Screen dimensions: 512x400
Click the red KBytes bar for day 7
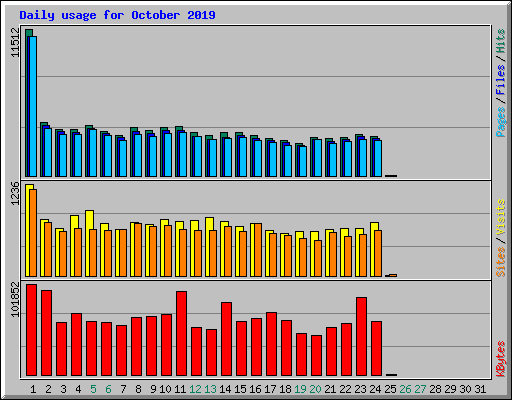pyautogui.click(x=121, y=351)
